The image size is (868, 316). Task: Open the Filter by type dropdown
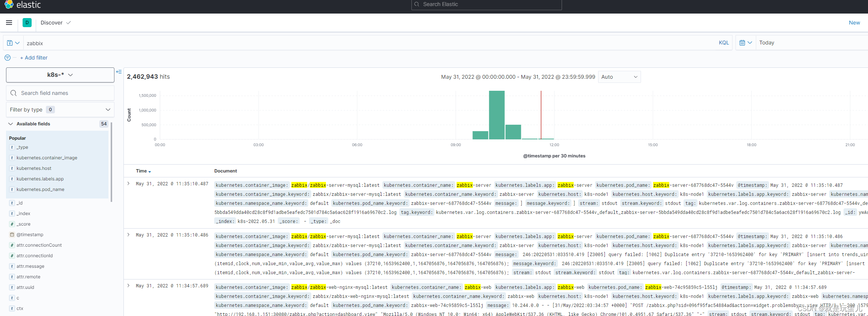click(60, 110)
